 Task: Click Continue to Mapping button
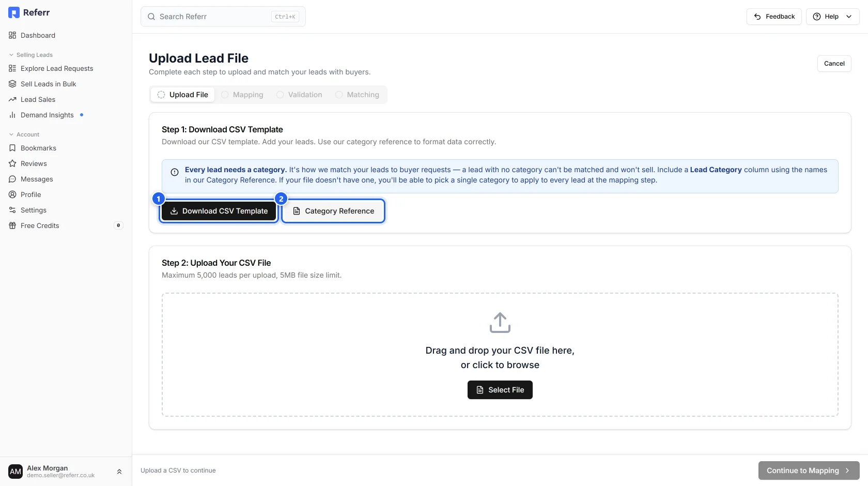(x=809, y=470)
